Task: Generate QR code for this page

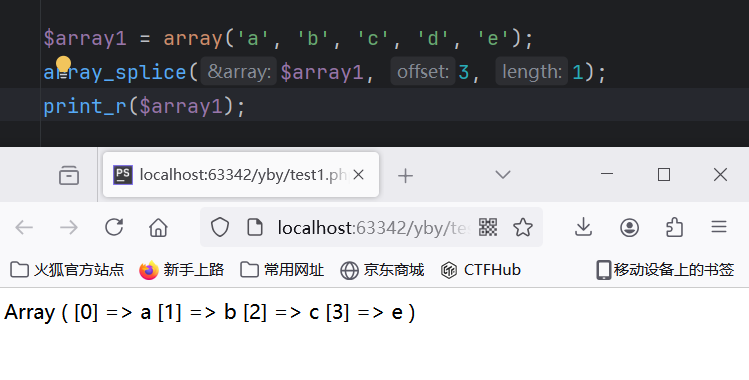Action: click(x=488, y=227)
